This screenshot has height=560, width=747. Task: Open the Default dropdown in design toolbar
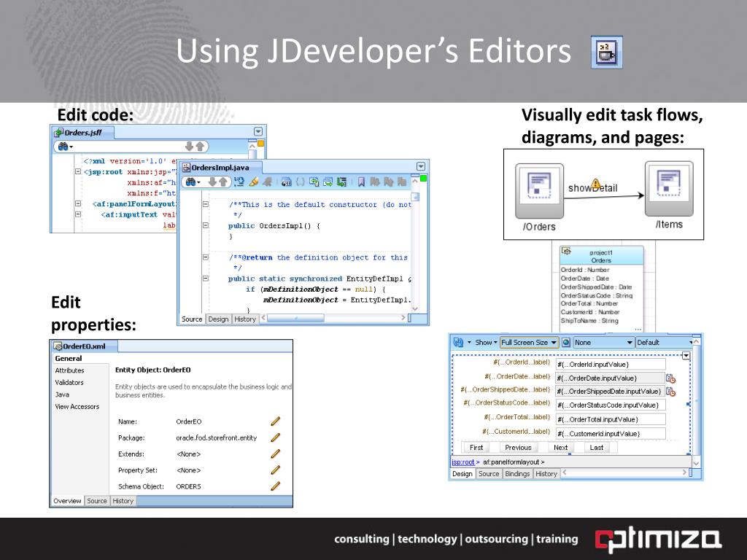point(665,343)
